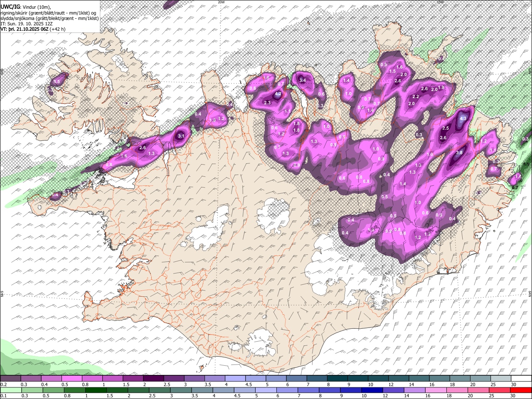Click the 15W longitude label at top
This screenshot has height=399, width=532.
(x=440, y=2)
